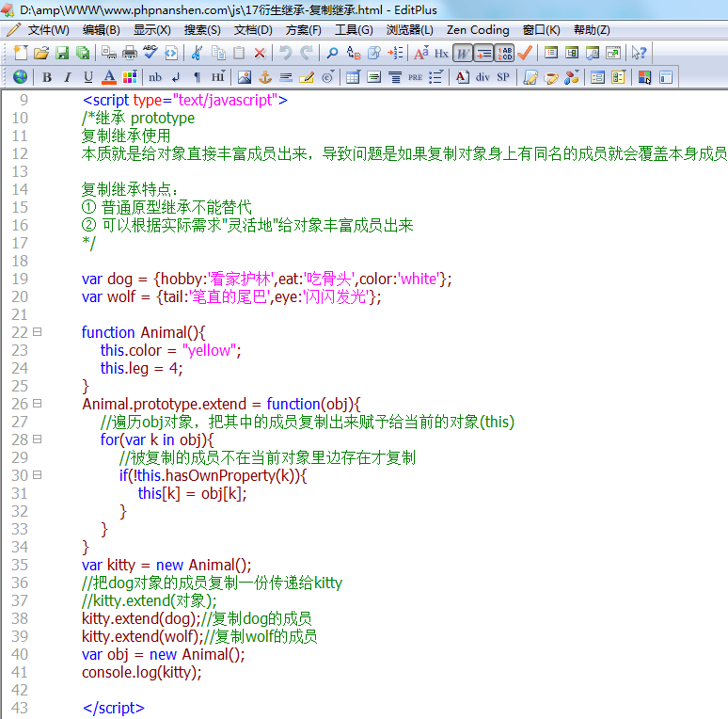Click the red X Delete icon
728x719 pixels.
tap(260, 53)
